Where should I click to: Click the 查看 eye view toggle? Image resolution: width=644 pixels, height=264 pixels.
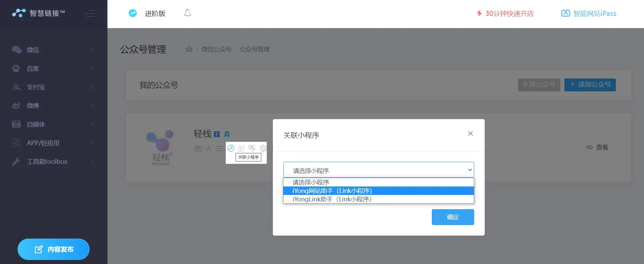pos(597,147)
